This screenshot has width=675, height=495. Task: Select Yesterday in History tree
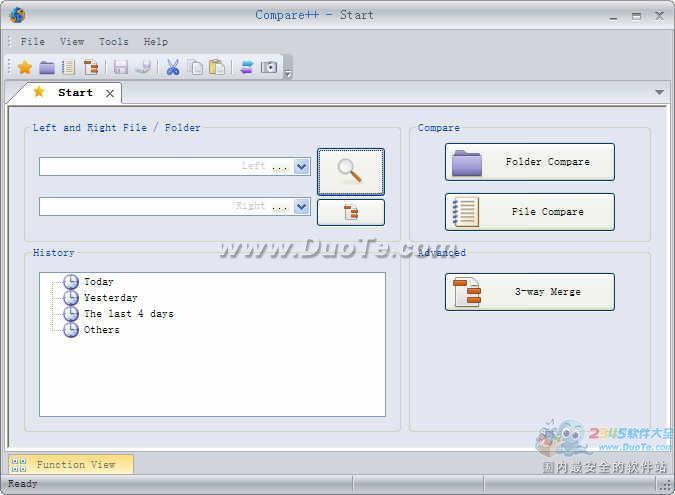(111, 298)
